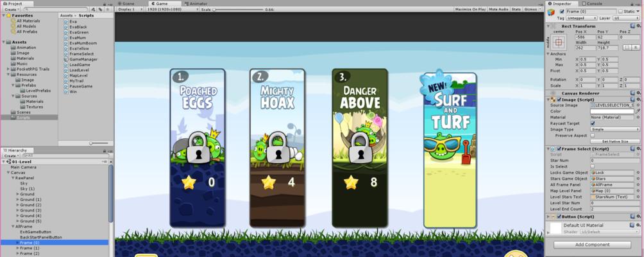This screenshot has width=644, height=257.
Task: Open the Gizmos dropdown
Action: pos(532,9)
